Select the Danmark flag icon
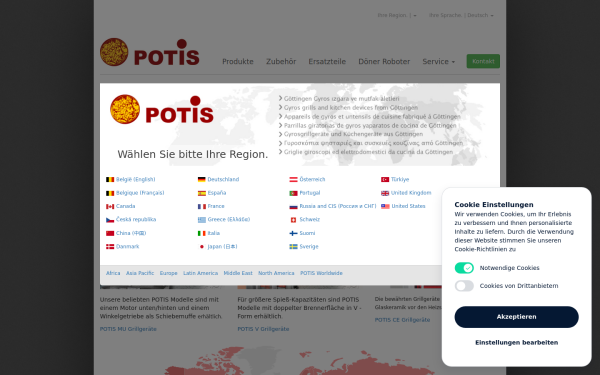This screenshot has width=600, height=375. coord(110,247)
